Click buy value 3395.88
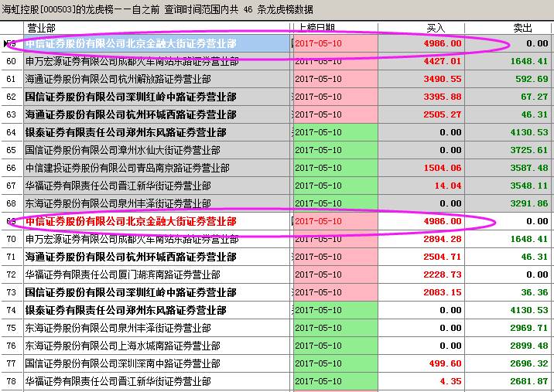The height and width of the screenshot is (392, 554). [x=443, y=97]
